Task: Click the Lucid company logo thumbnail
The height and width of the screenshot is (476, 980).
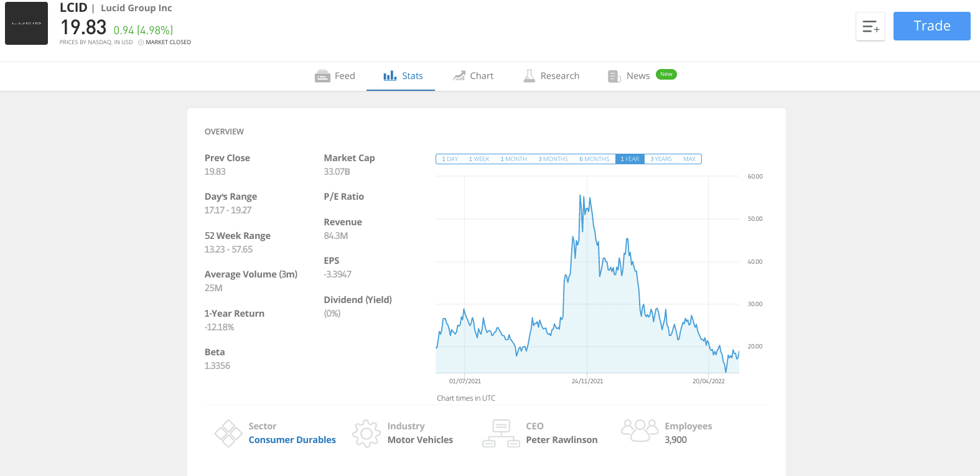Action: click(26, 23)
